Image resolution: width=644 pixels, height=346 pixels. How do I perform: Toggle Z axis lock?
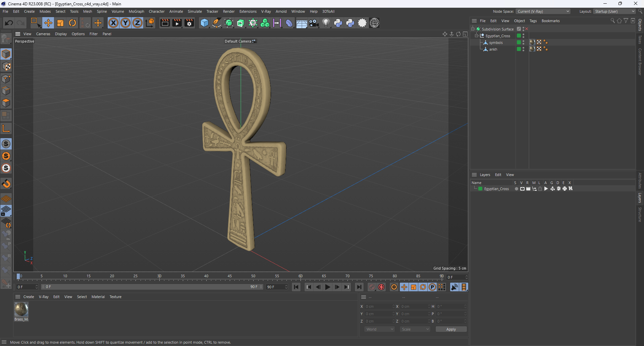(x=138, y=23)
